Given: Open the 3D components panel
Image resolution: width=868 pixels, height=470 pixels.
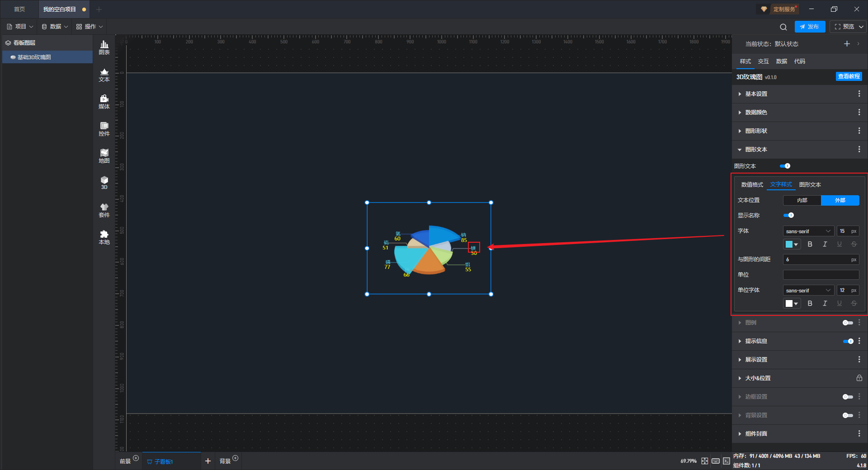Looking at the screenshot, I should (104, 183).
